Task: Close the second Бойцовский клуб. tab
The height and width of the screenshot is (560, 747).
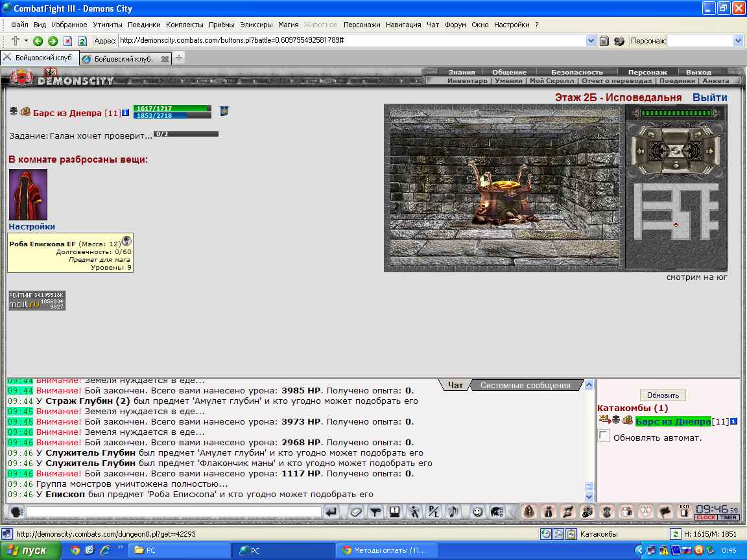Action: (x=165, y=59)
